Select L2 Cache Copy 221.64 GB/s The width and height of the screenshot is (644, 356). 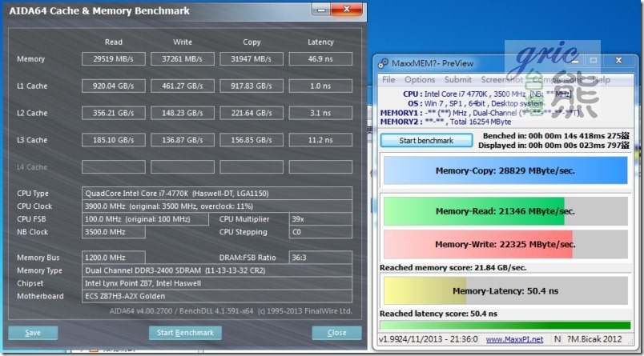(252, 113)
